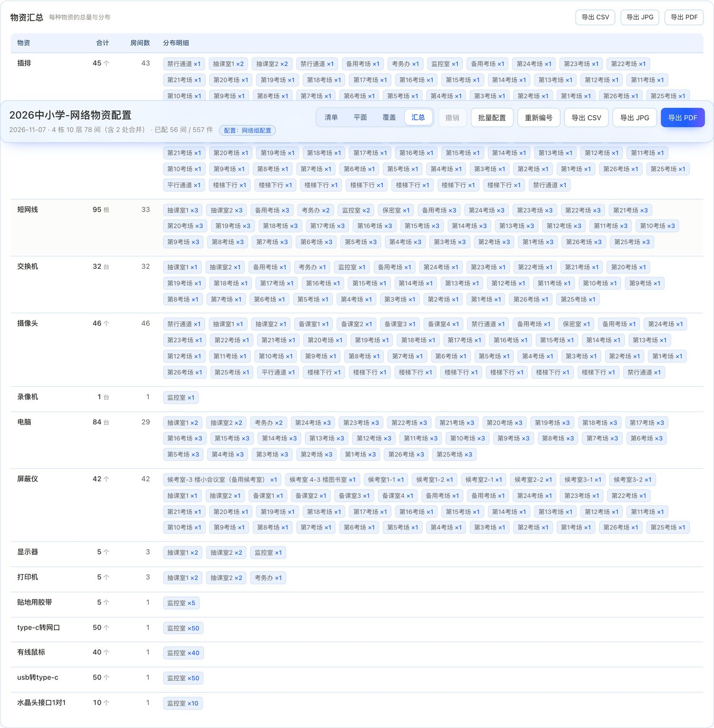Viewport: 714px width, 728px height.
Task: Click the blue 导出 PDF button
Action: 683,118
